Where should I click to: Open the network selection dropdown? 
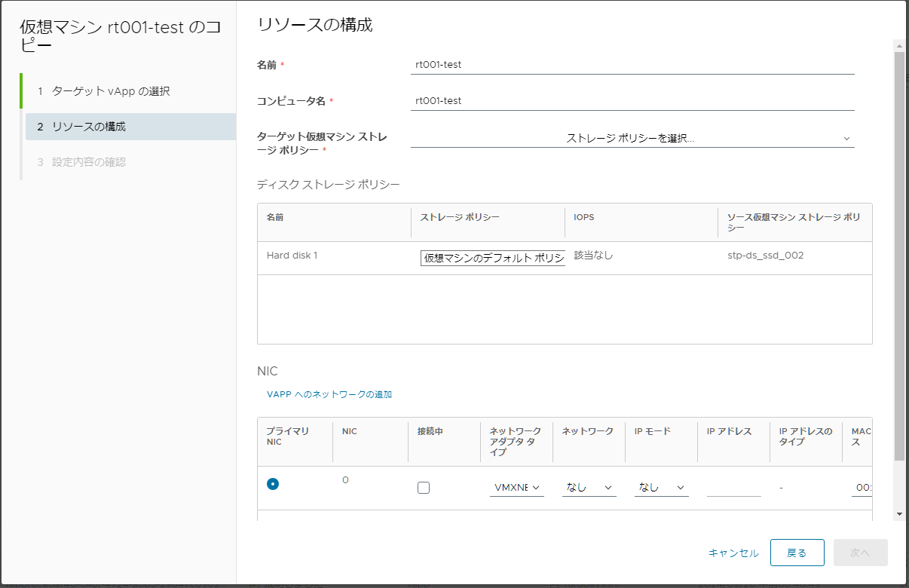pyautogui.click(x=589, y=488)
